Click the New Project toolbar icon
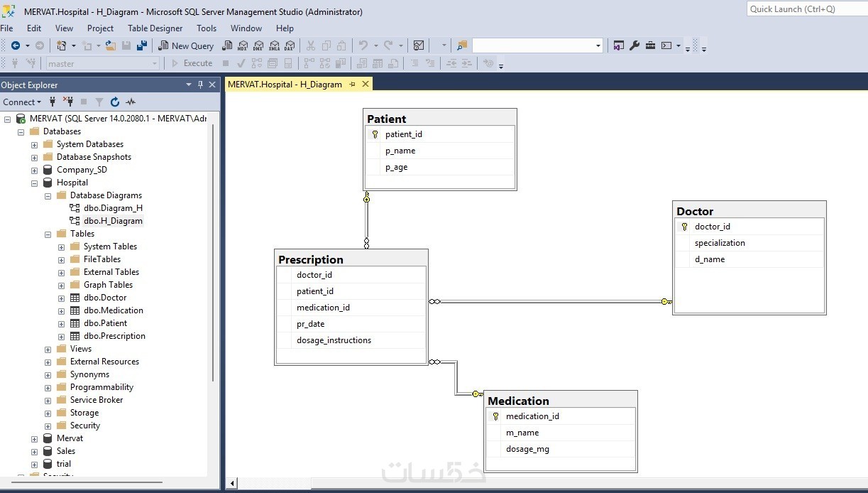Screen dimensions: 868x493 [x=62, y=45]
